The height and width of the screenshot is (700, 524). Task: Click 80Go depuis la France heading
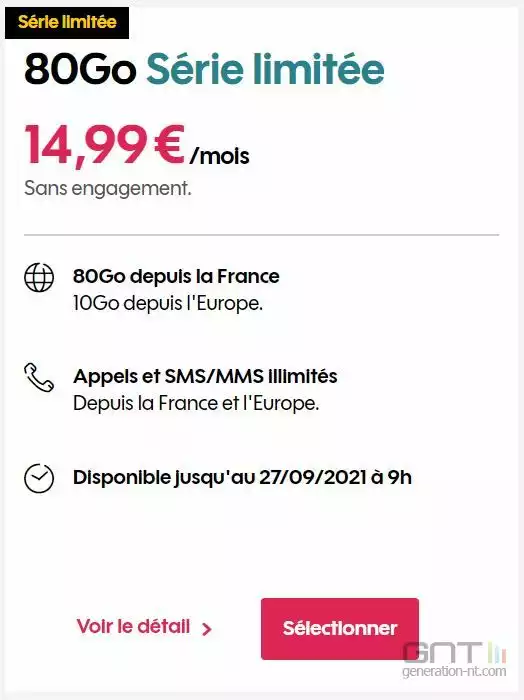coord(176,276)
